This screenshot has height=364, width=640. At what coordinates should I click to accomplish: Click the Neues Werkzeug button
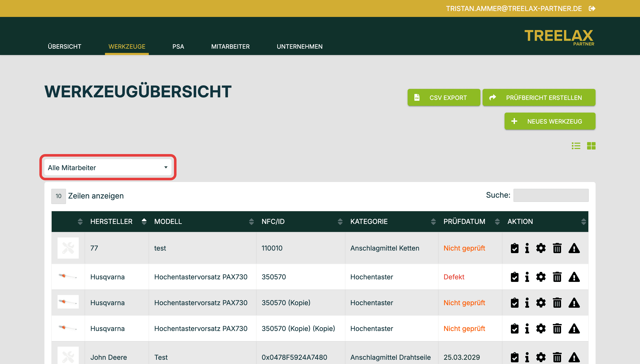pos(550,121)
